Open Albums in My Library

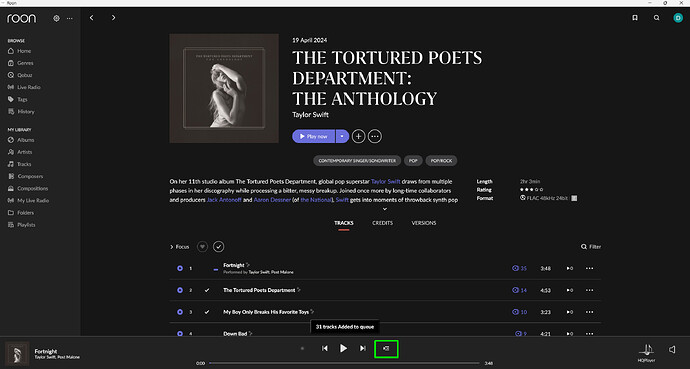coord(21,140)
